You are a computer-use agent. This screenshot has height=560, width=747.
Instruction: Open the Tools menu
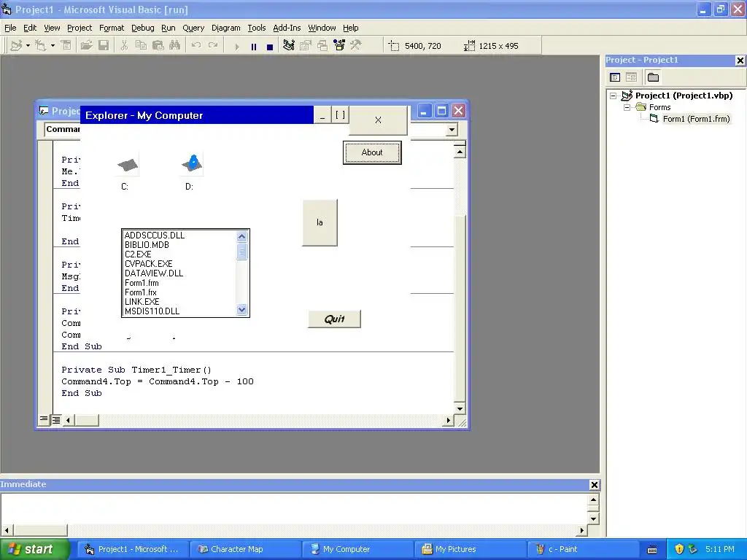(x=256, y=28)
